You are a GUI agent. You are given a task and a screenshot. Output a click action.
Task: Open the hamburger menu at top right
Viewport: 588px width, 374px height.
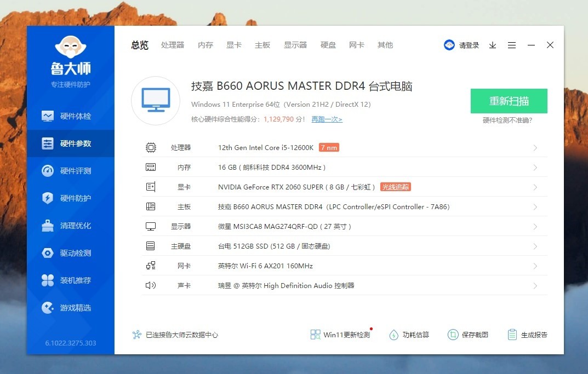point(512,45)
